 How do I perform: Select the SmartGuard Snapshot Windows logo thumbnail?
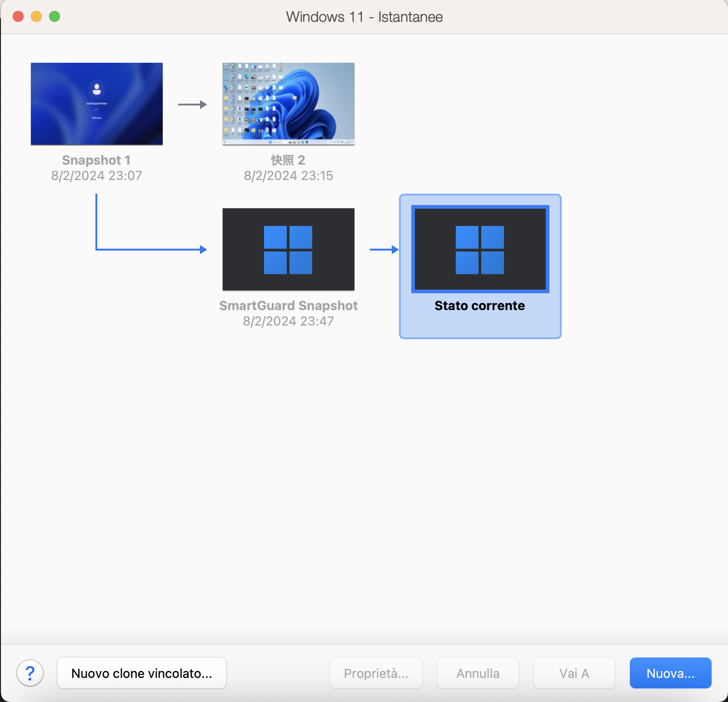[288, 249]
